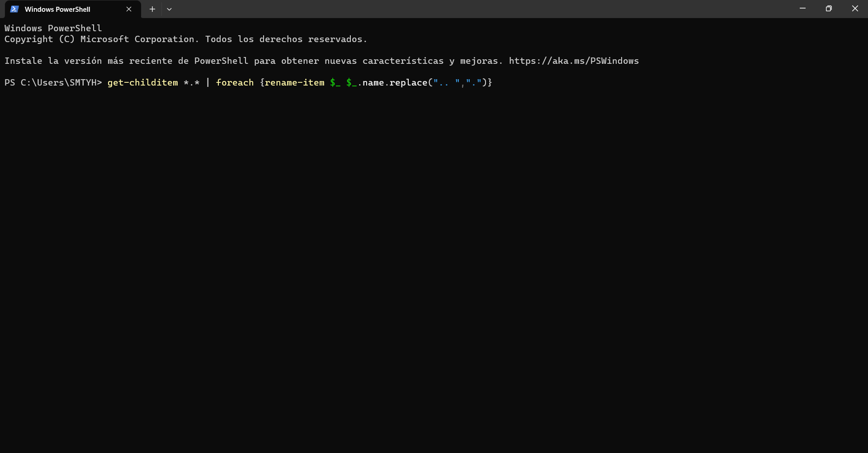Click empty title bar area beside tabs
The width and height of the screenshot is (868, 453).
click(452, 9)
